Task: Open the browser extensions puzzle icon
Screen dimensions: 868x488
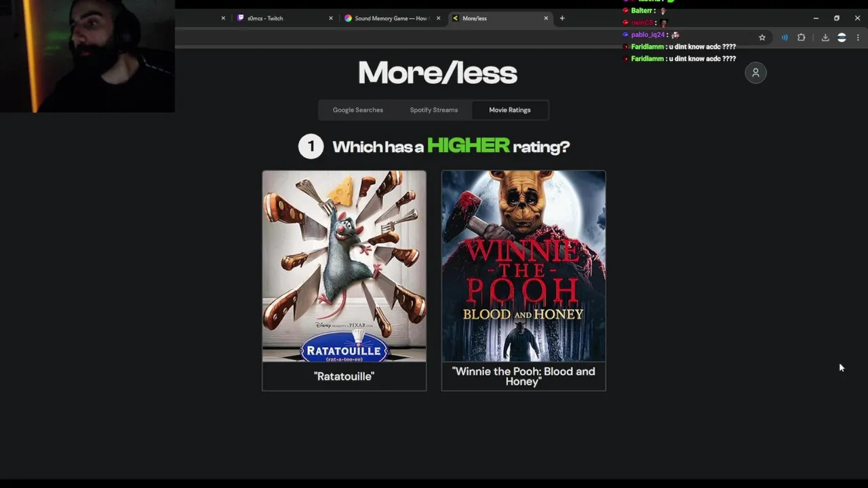Action: point(802,38)
